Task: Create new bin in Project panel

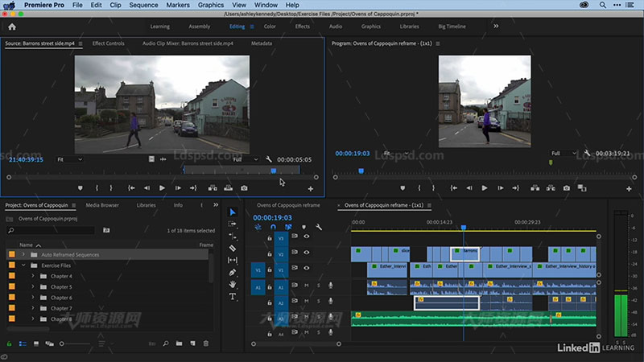Action: pos(179,343)
